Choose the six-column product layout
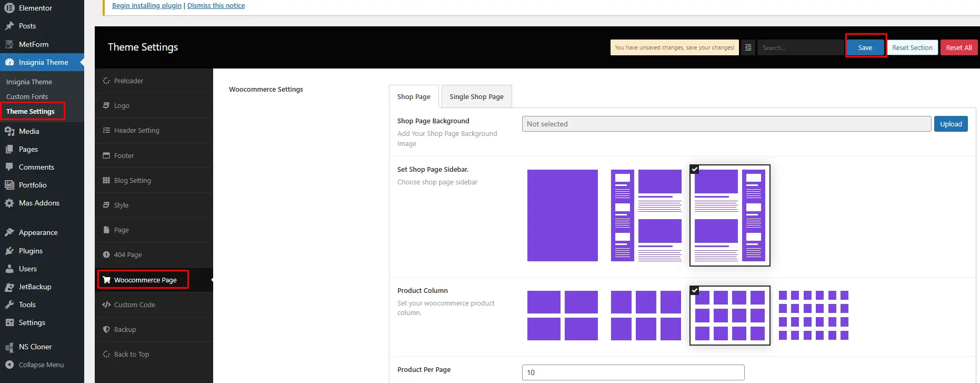 click(x=814, y=316)
